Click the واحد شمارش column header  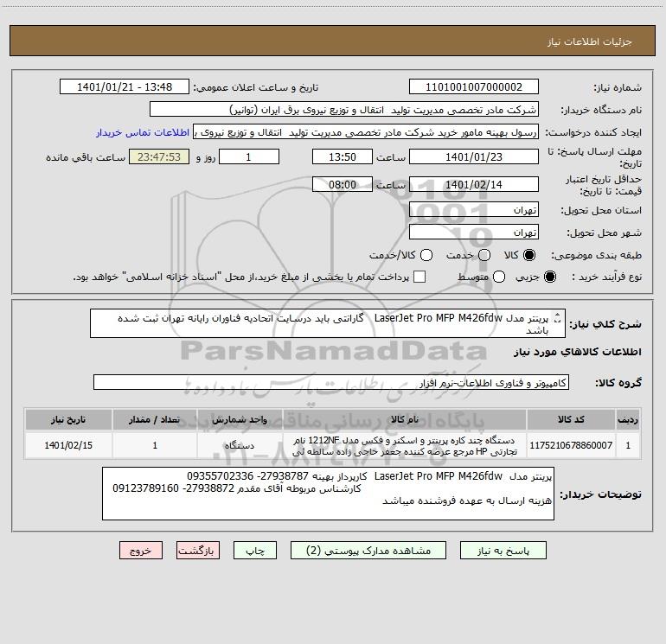click(240, 420)
